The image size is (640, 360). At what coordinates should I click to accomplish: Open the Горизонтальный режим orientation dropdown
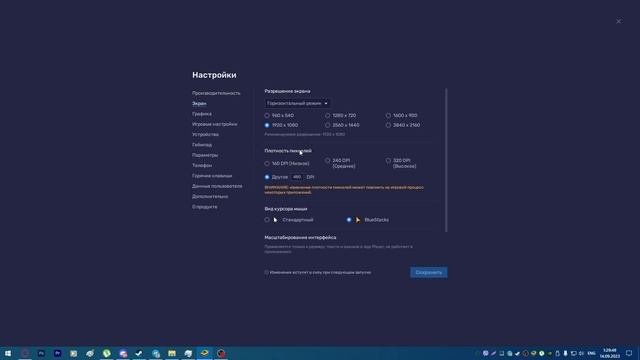(298, 104)
